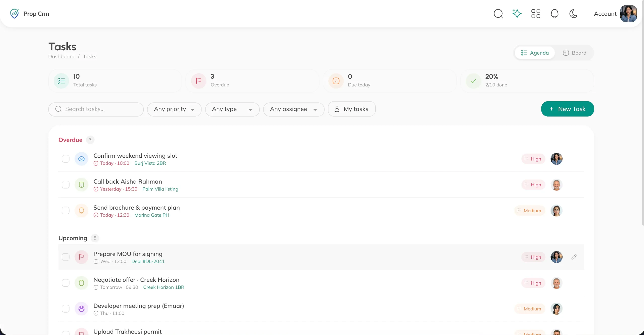Click assignee avatar on Send brochure task
This screenshot has height=335, width=644.
556,211
